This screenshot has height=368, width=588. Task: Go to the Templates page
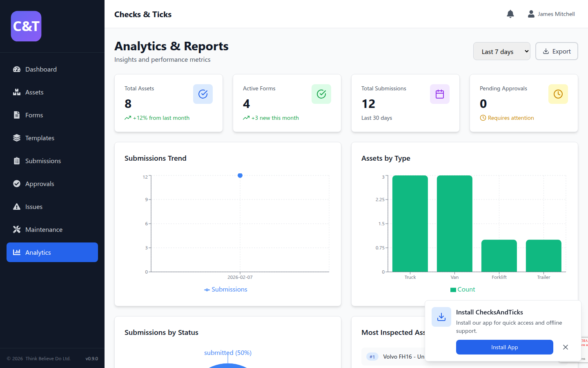(x=40, y=138)
